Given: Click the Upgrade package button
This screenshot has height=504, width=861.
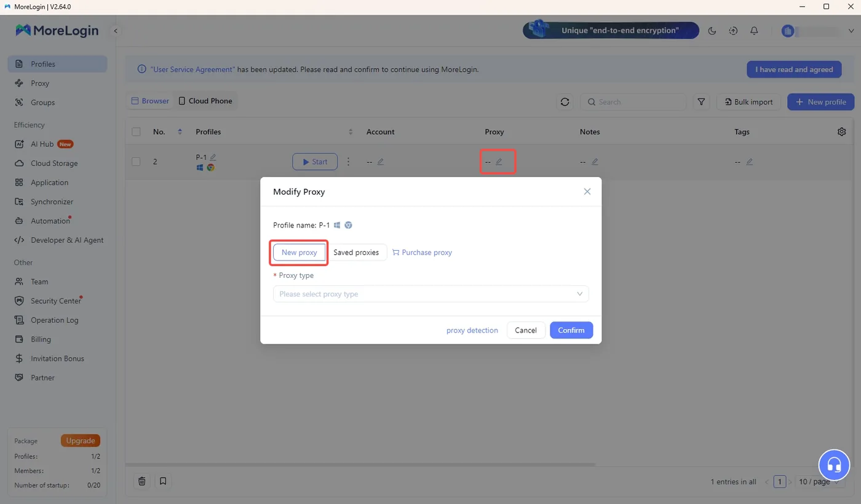Looking at the screenshot, I should coord(81,441).
